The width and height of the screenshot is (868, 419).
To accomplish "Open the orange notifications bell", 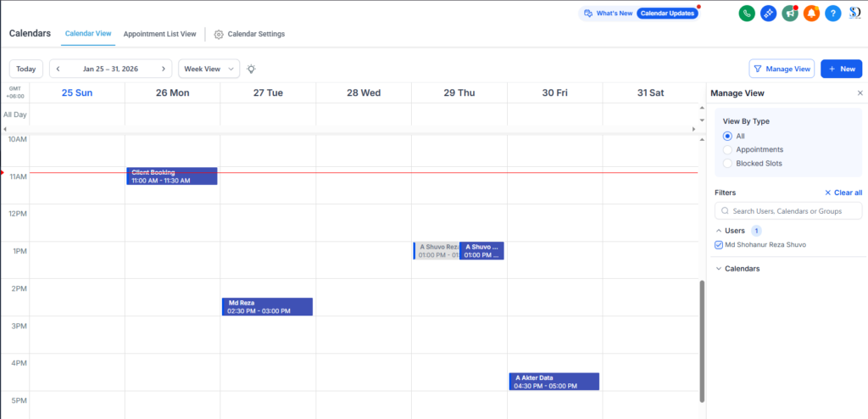I will pyautogui.click(x=811, y=14).
